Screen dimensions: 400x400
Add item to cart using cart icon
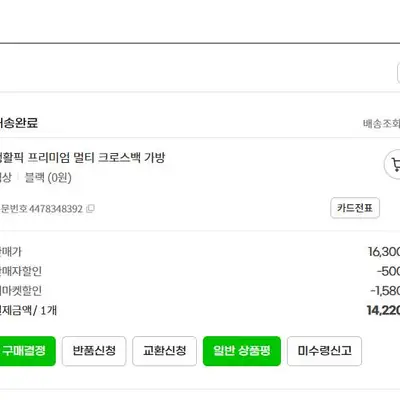pos(393,165)
